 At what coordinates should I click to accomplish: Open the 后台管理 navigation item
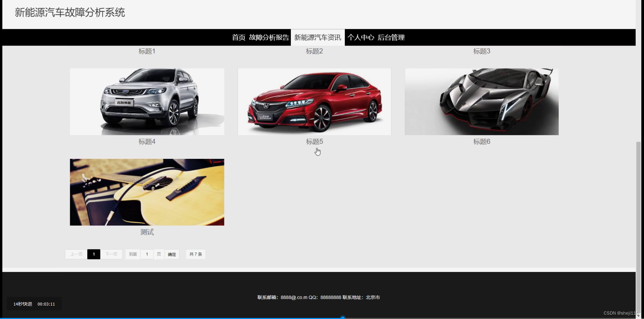(392, 38)
